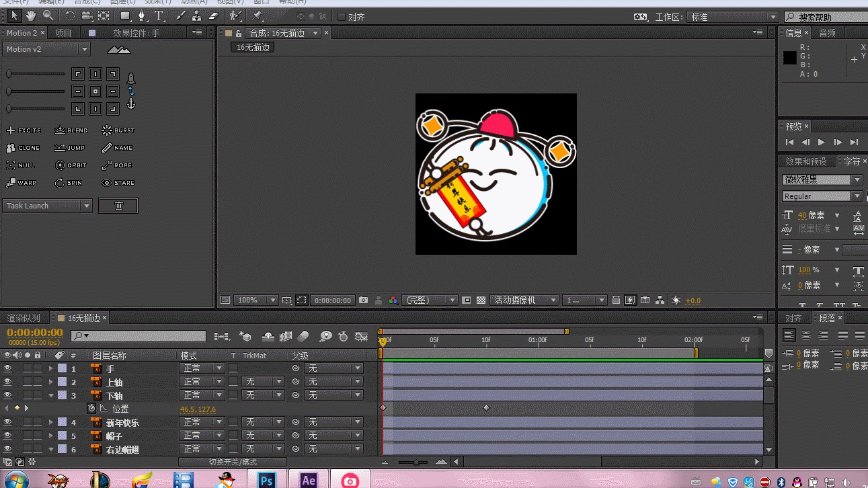Screen dimensions: 868x488
Task: Play the preview with the play button
Action: pos(821,143)
